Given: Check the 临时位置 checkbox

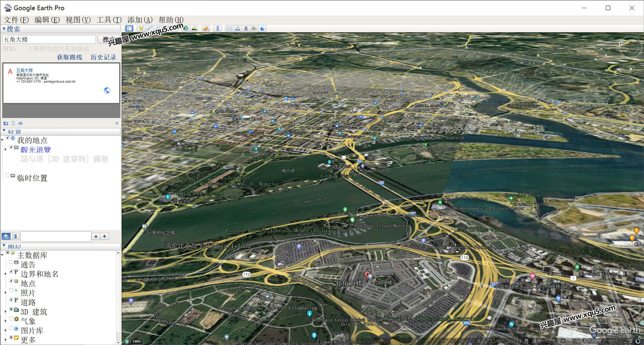Looking at the screenshot, I should (8, 176).
